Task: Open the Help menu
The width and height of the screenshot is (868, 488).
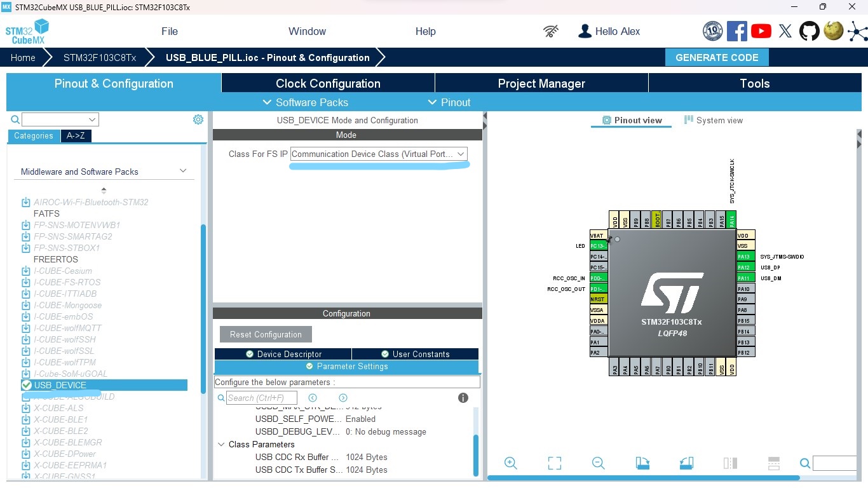Action: pyautogui.click(x=426, y=31)
